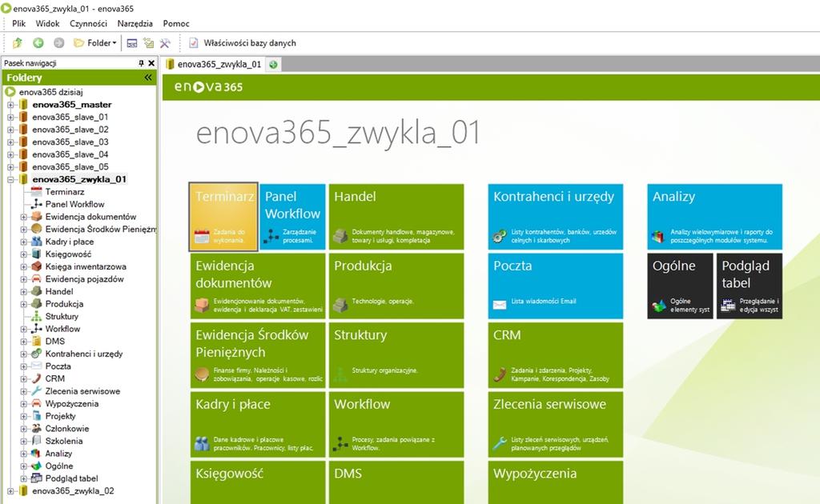Image resolution: width=820 pixels, height=504 pixels.
Task: Open the Panel Workflow tile
Action: click(x=292, y=217)
